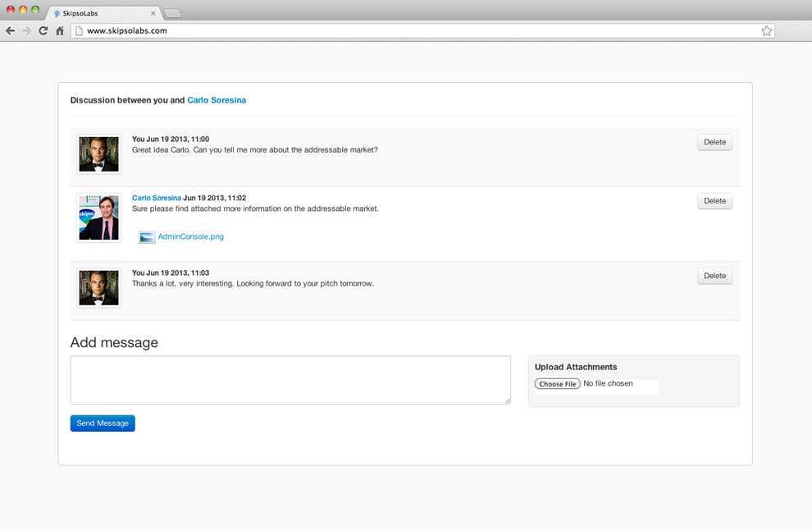Screen dimensions: 812x531
Task: Open Carlo Soresina's profile link in the discussion heading
Action: 217,100
